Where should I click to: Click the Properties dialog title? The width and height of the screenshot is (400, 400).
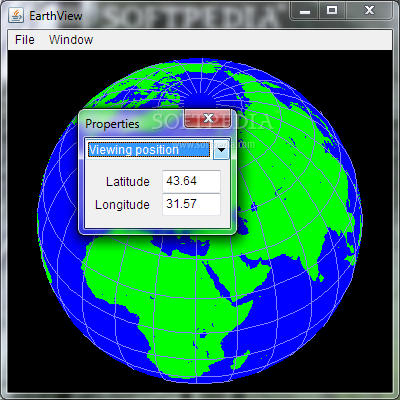click(x=112, y=124)
